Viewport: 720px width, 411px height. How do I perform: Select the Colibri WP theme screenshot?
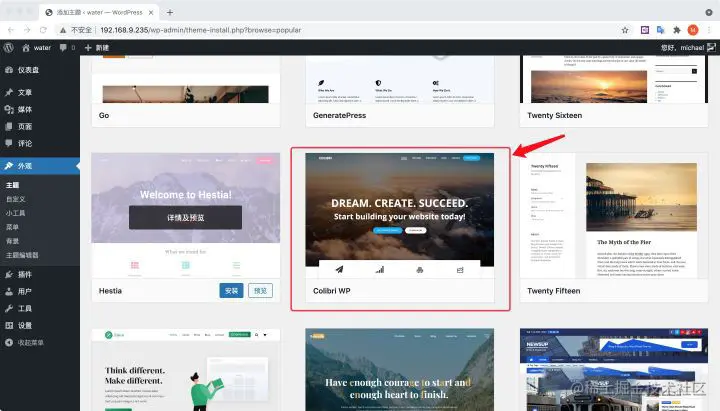coord(399,215)
